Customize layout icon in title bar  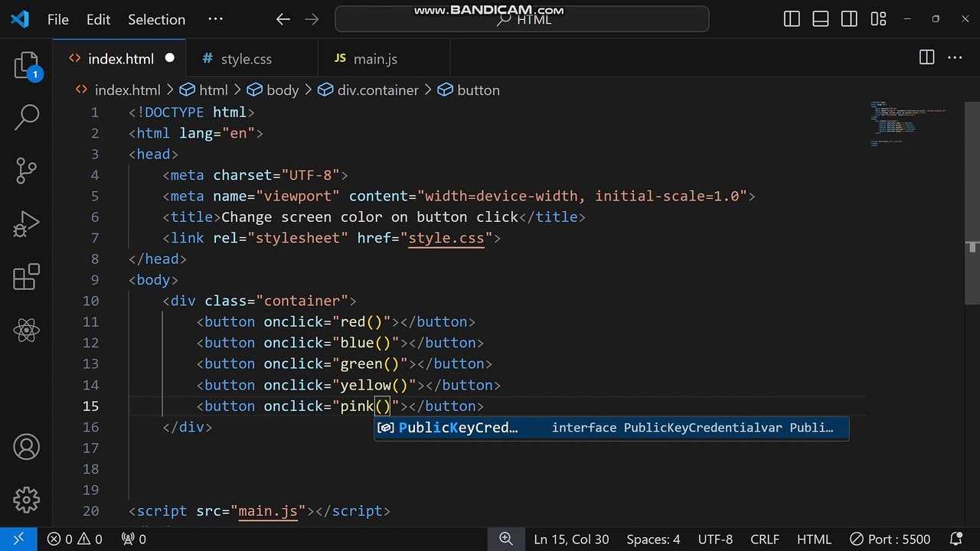pos(878,19)
